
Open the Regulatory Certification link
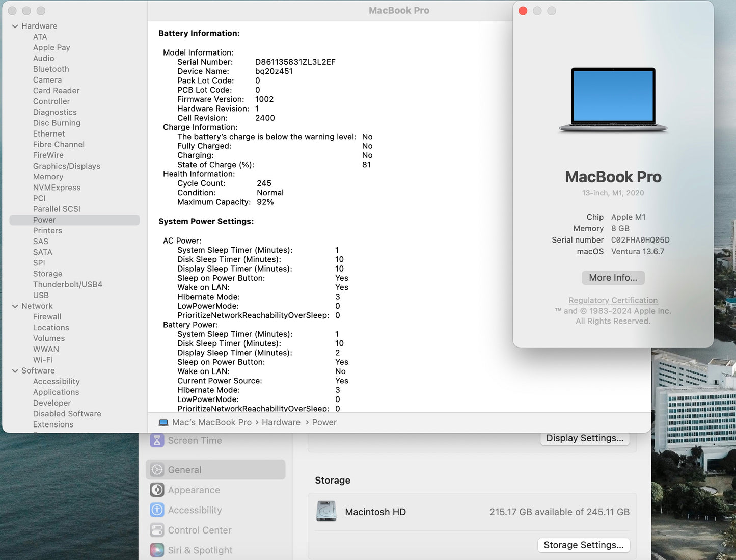[x=613, y=300]
